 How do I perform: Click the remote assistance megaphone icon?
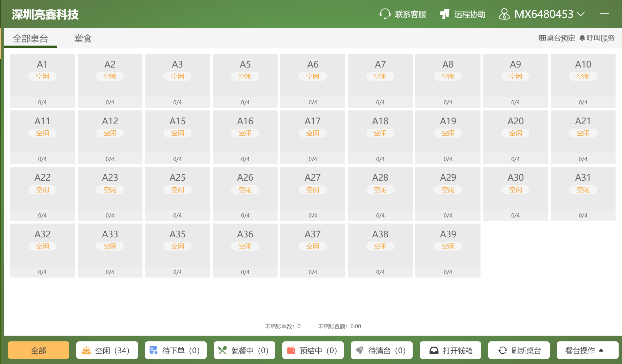point(445,14)
